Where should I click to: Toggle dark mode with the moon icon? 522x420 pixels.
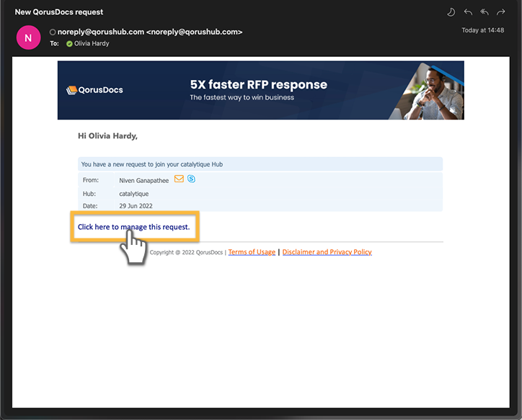[451, 12]
